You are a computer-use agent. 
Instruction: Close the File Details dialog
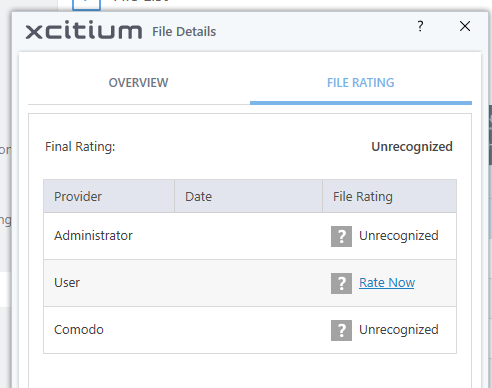click(x=465, y=26)
